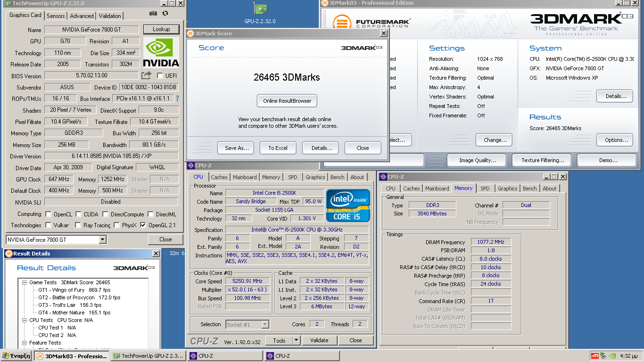Viewport: 644px width, 362px height.
Task: Click the Online ResultBrowser button
Action: (287, 101)
